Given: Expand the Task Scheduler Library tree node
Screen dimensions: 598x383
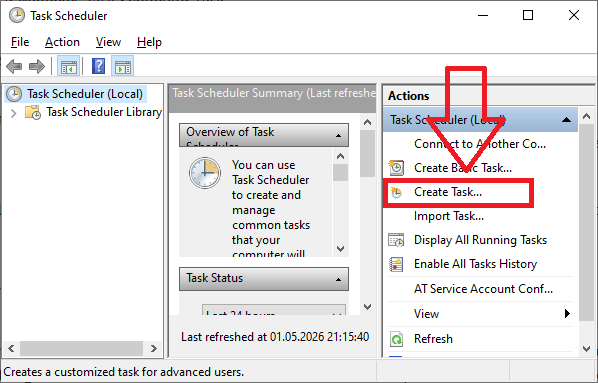Looking at the screenshot, I should coord(13,113).
